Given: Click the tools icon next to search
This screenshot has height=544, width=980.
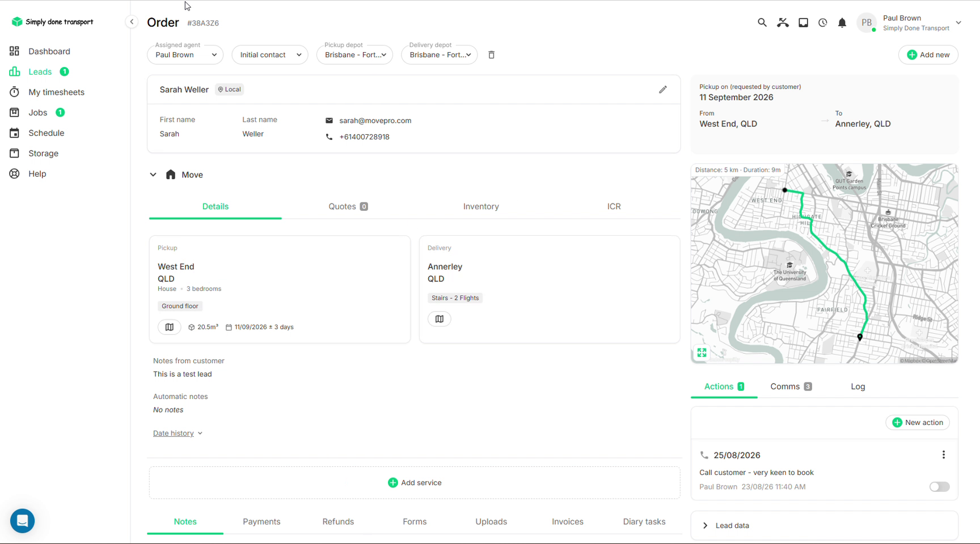Looking at the screenshot, I should click(x=783, y=23).
